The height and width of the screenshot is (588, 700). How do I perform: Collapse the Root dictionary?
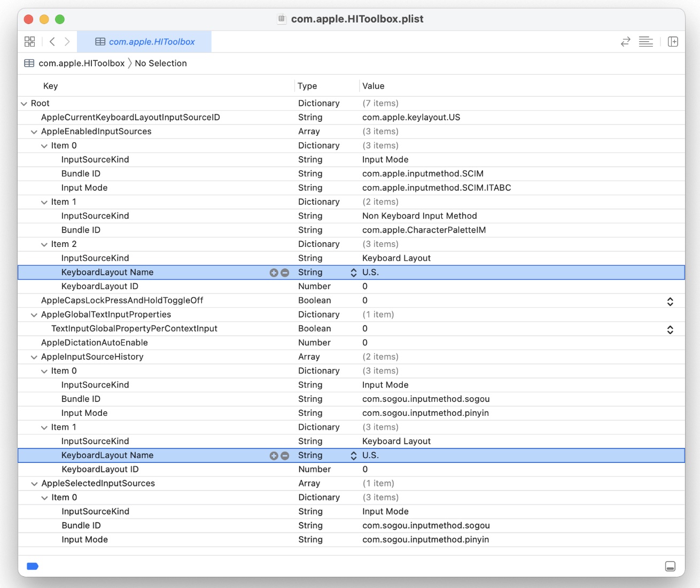24,104
